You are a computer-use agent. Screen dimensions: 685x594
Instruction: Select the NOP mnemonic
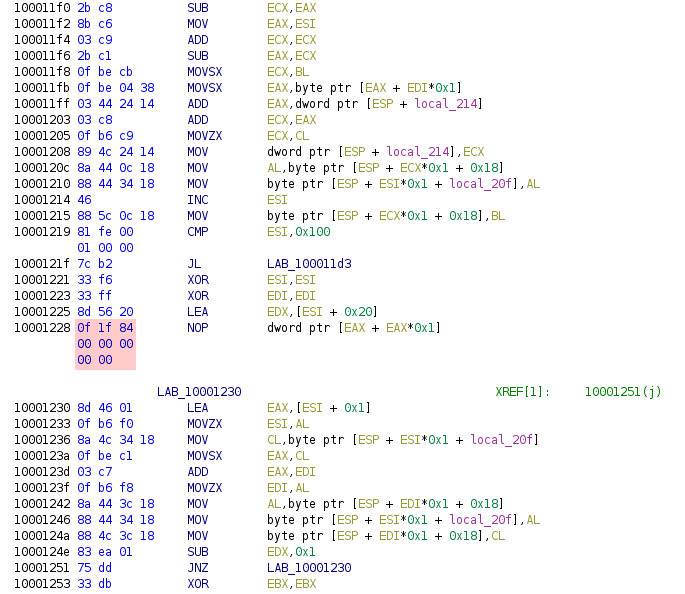pyautogui.click(x=198, y=328)
